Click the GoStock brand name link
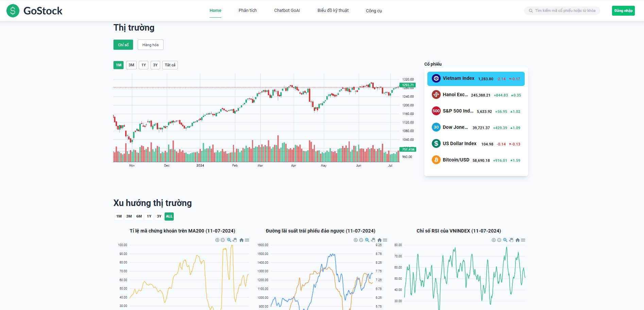Image resolution: width=644 pixels, height=310 pixels. point(43,11)
